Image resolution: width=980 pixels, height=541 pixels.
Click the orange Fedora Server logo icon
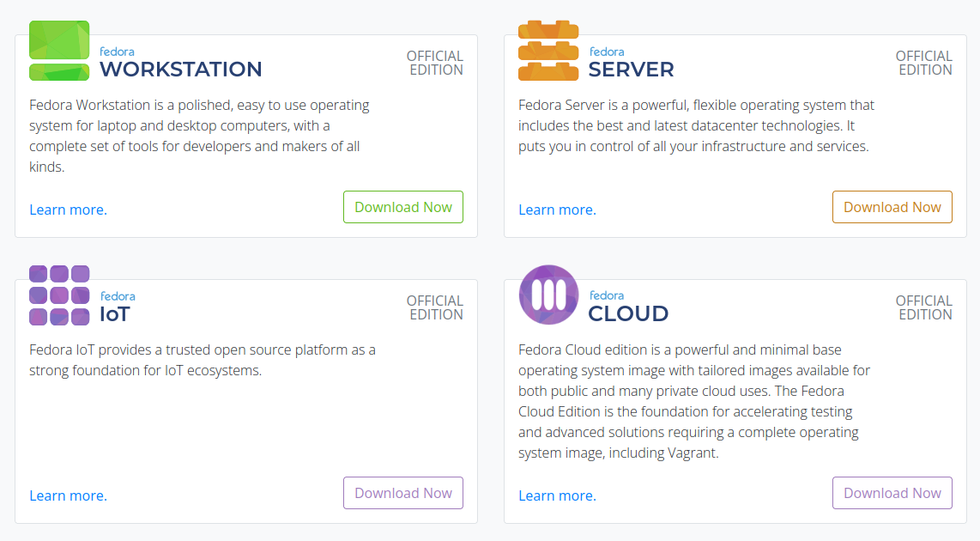point(548,51)
